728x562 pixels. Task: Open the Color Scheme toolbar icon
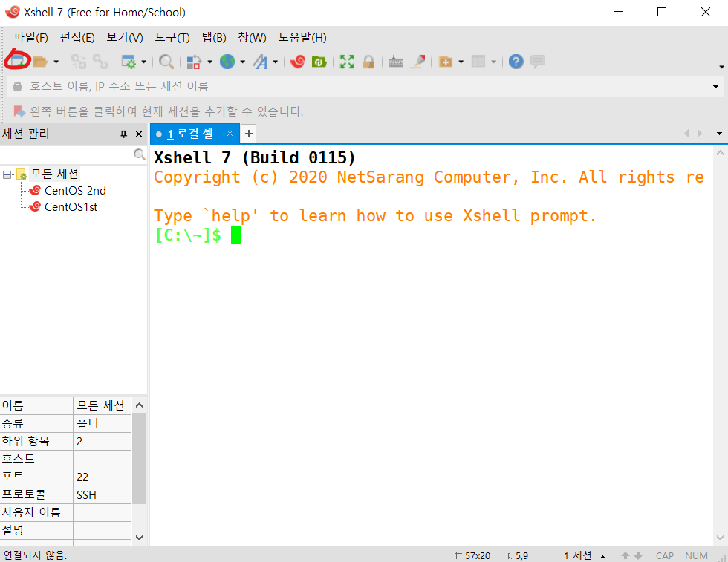(x=194, y=62)
